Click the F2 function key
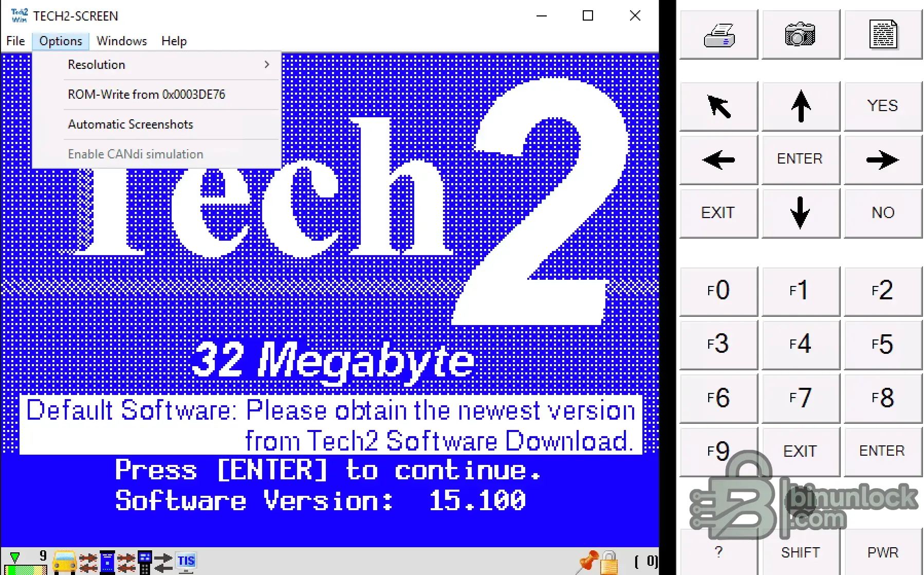 (x=883, y=292)
